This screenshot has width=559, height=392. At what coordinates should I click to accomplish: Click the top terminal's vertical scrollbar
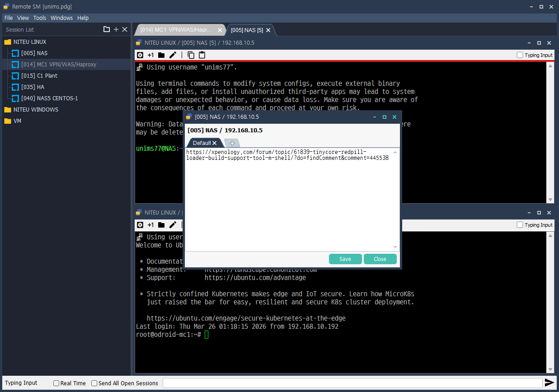click(x=550, y=131)
